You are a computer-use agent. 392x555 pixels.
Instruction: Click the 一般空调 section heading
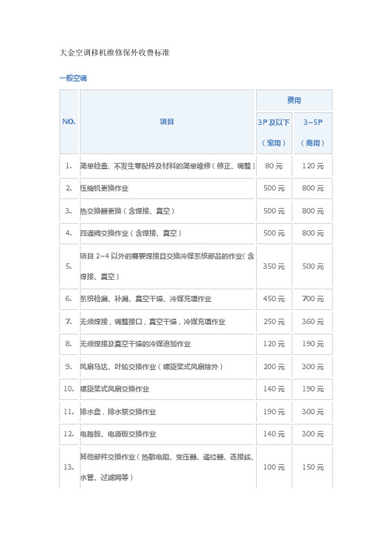coord(73,78)
